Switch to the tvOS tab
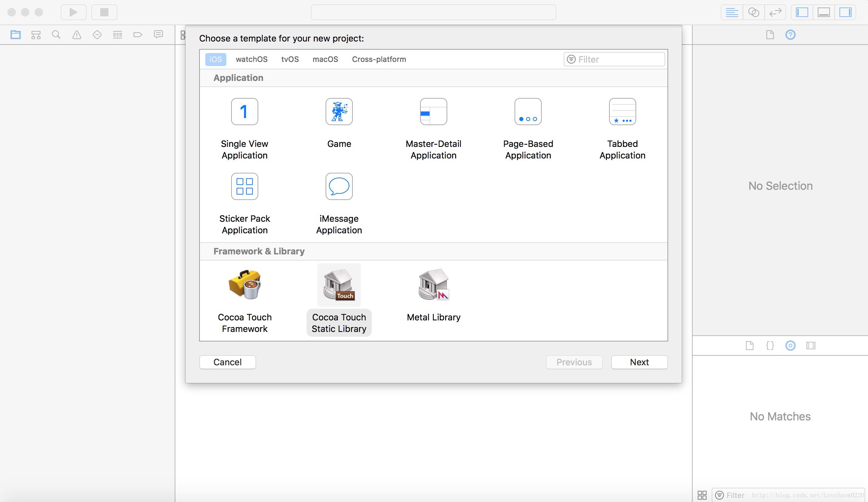 pyautogui.click(x=290, y=59)
